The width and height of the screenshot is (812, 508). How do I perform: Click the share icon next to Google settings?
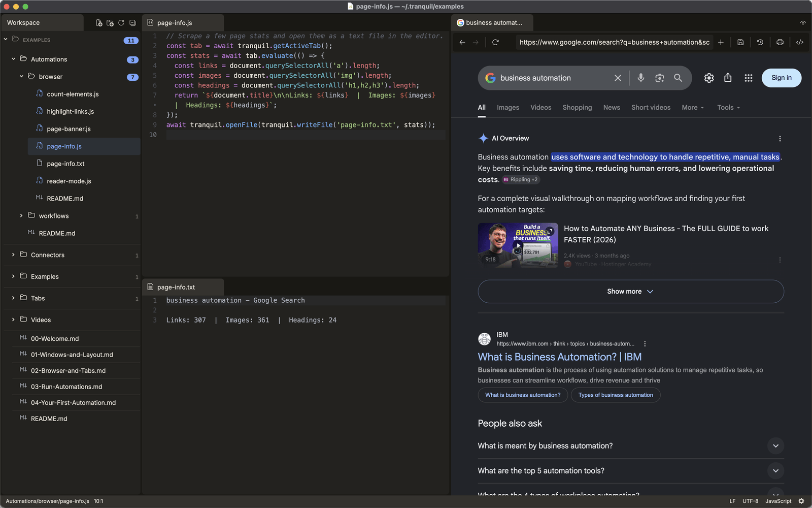tap(728, 78)
